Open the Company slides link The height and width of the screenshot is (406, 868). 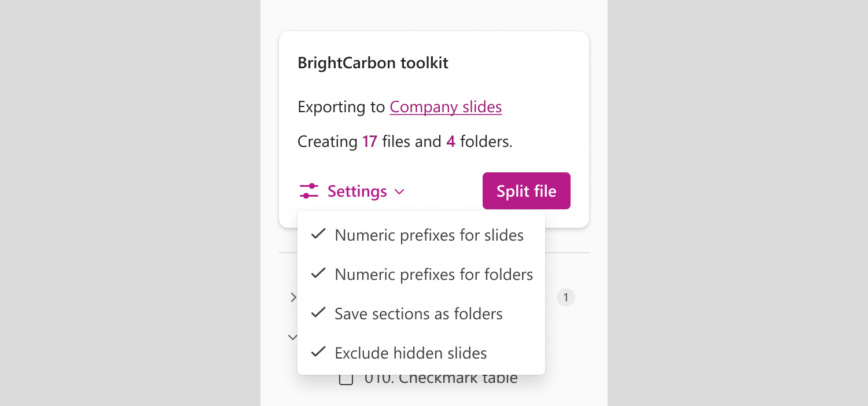(x=446, y=107)
